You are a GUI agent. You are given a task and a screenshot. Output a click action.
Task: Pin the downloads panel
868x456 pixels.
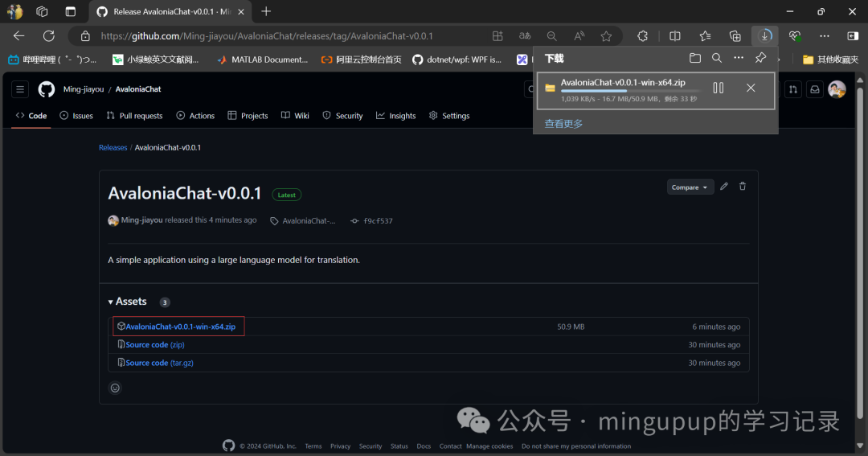tap(760, 58)
